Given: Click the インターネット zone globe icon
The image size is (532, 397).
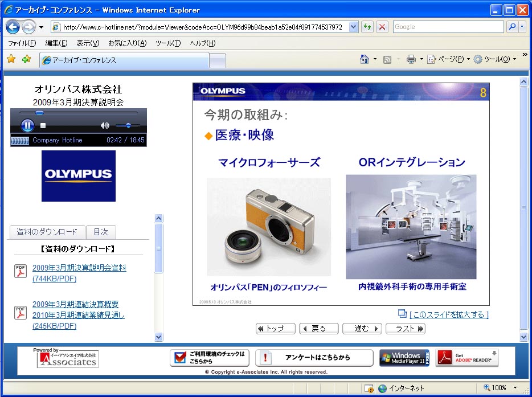Looking at the screenshot, I should [382, 388].
